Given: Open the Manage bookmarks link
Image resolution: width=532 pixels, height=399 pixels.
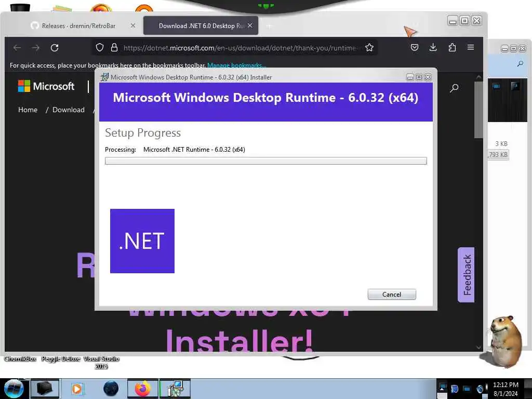Looking at the screenshot, I should click(236, 65).
